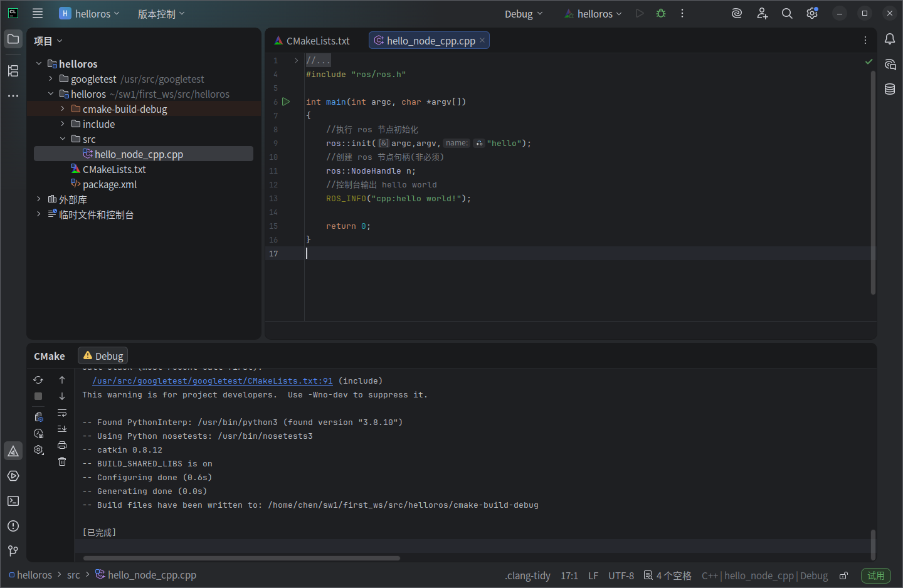Toggle file read-only lock in status bar
903x588 pixels.
(x=844, y=575)
